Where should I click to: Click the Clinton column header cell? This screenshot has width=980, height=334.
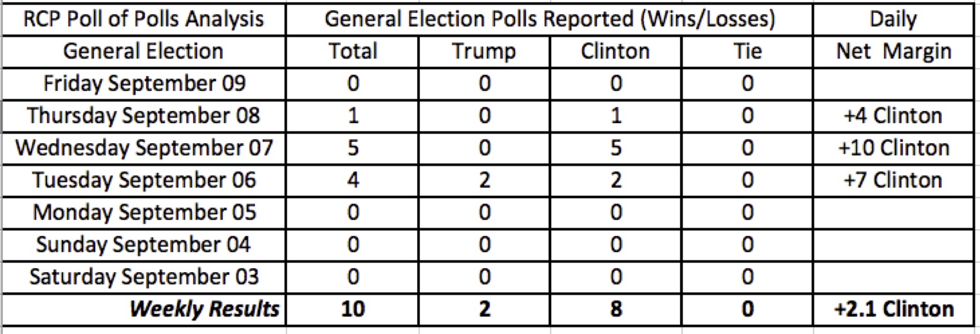pyautogui.click(x=616, y=52)
